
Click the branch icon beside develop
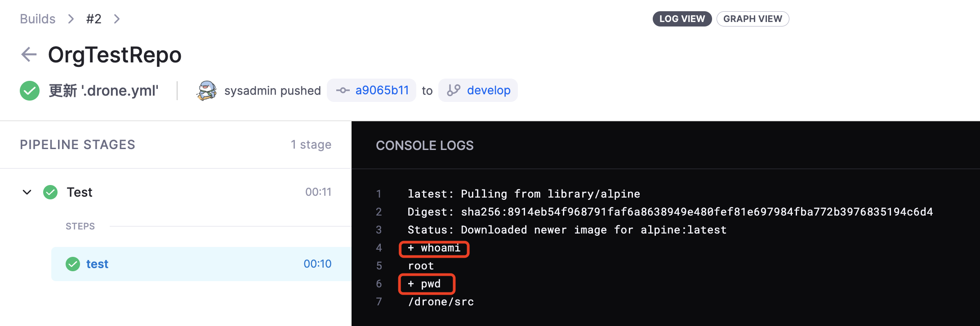[x=454, y=91]
